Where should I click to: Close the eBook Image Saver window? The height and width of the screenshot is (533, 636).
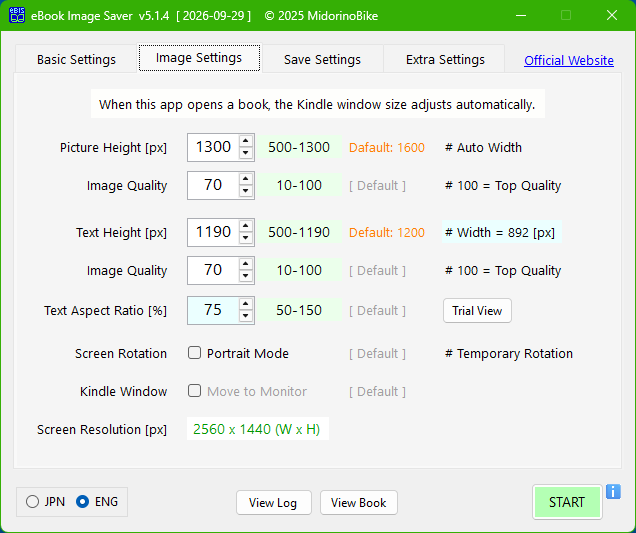[x=612, y=15]
